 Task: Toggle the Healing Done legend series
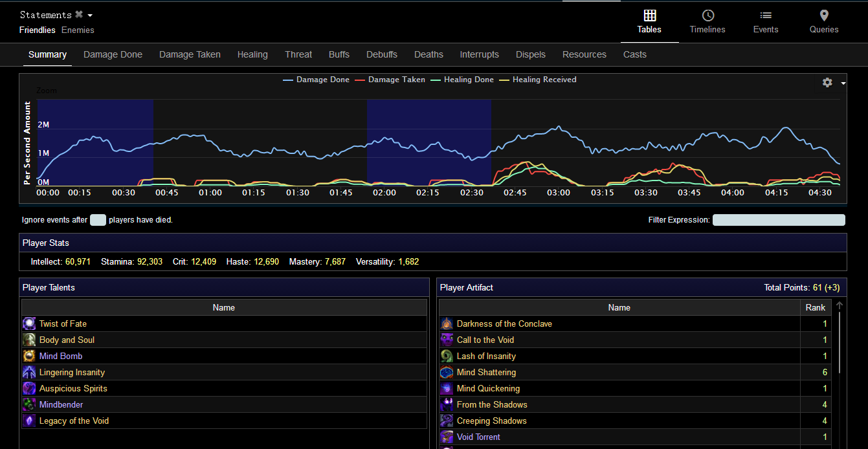click(462, 80)
